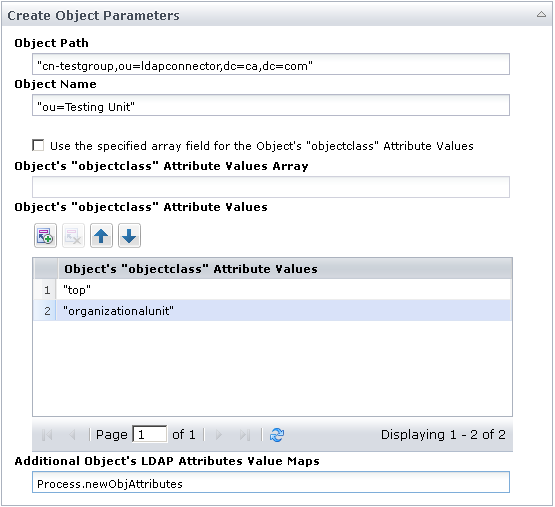Collapse the Create Object Parameters panel
555x507 pixels.
coord(541,15)
